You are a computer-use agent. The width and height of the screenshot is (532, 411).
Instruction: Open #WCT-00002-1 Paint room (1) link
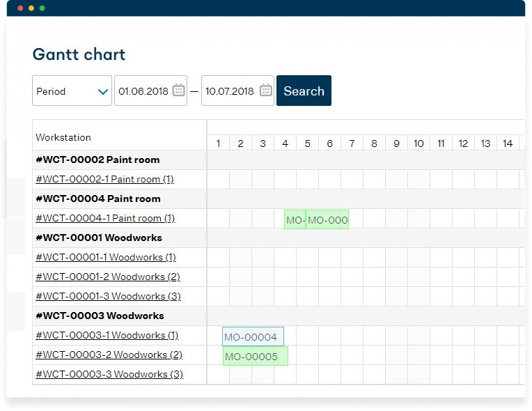pos(104,179)
